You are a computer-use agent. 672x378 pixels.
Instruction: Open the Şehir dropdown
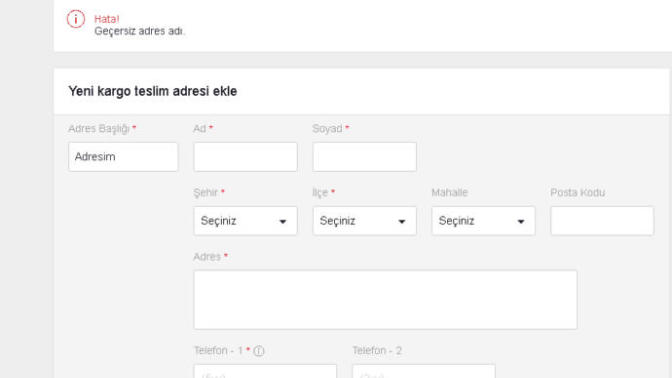point(245,221)
